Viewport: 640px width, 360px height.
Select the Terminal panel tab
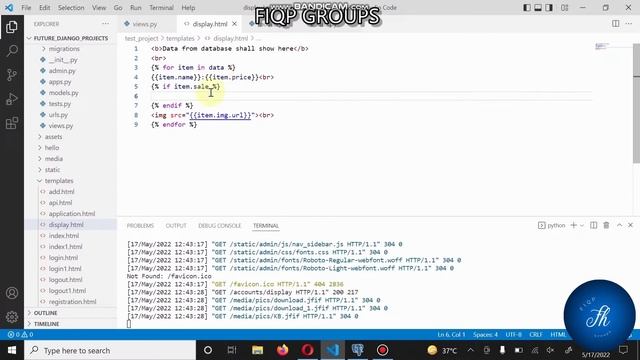(266, 226)
